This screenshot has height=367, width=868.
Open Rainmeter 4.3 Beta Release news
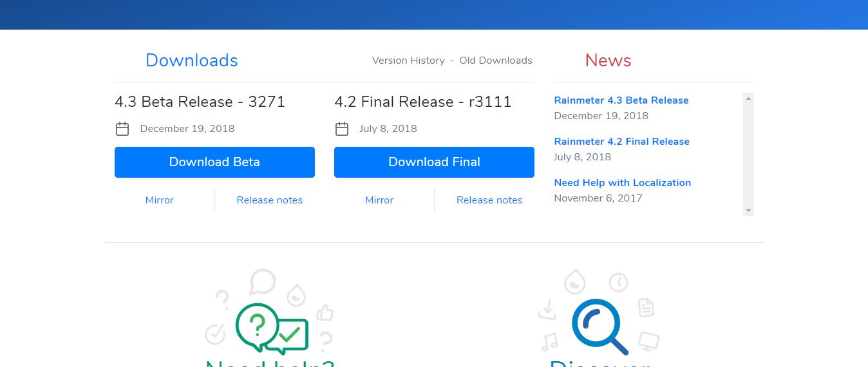(x=621, y=100)
